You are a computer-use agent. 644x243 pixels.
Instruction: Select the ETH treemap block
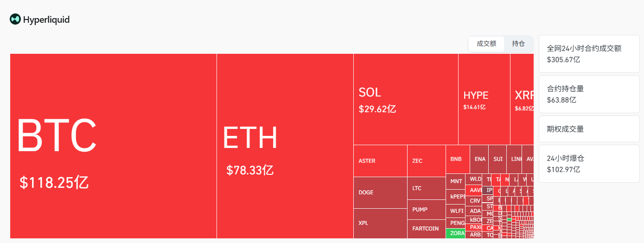coord(285,146)
